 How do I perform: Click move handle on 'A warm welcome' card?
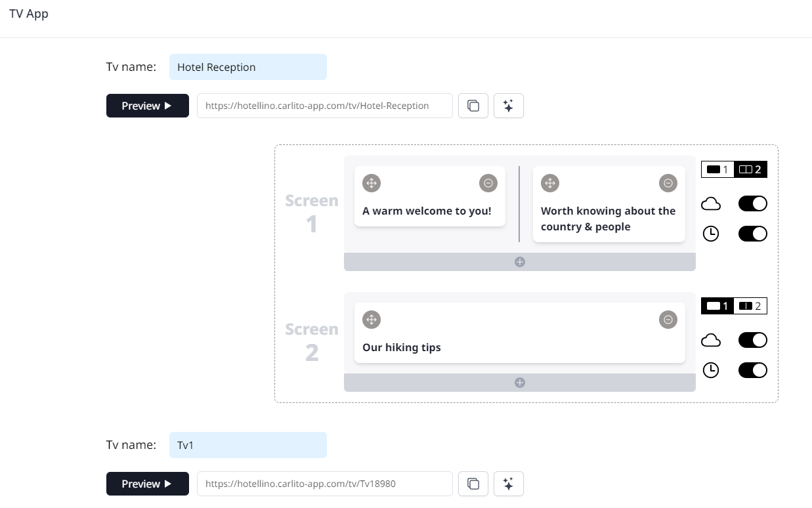point(372,183)
